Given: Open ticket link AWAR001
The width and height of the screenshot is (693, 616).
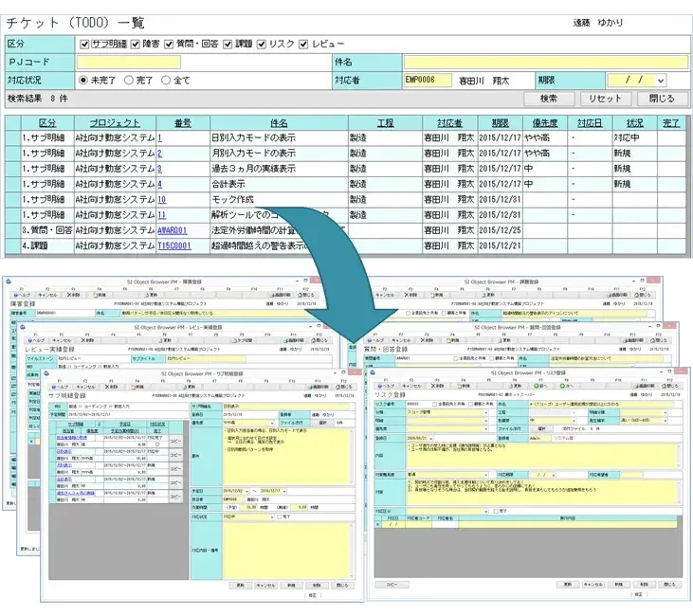Looking at the screenshot, I should 173,230.
